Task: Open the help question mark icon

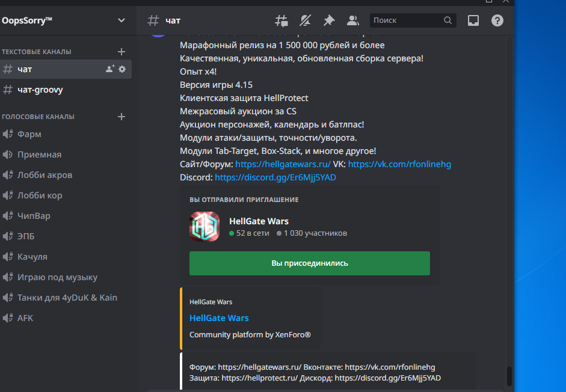Action: coord(497,20)
